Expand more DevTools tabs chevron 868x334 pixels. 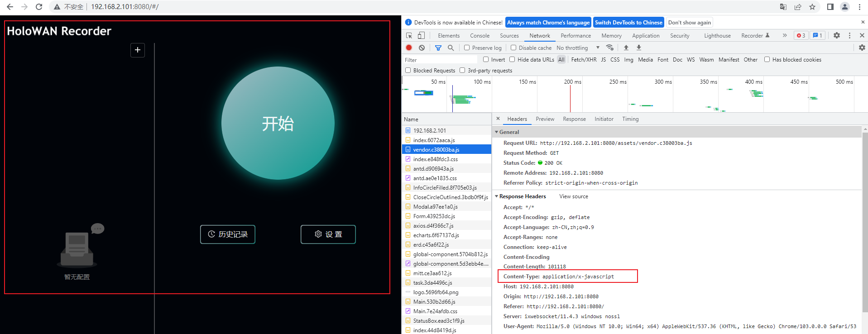(785, 35)
